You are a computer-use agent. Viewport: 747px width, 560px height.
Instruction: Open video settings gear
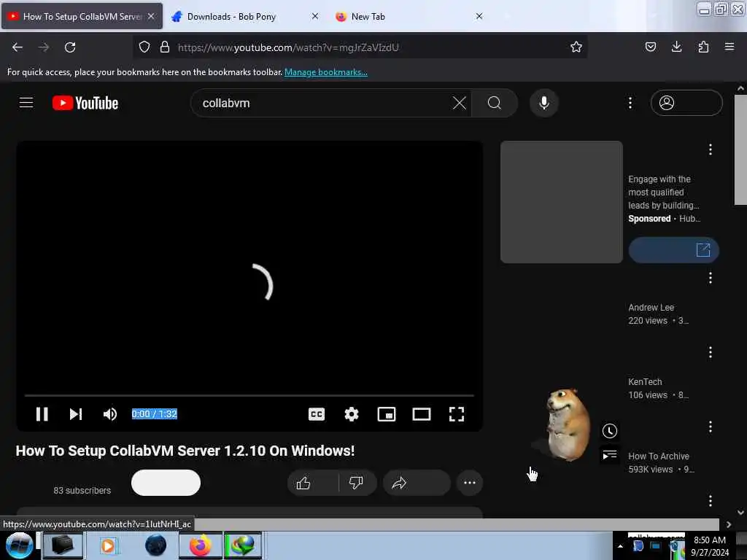(352, 414)
